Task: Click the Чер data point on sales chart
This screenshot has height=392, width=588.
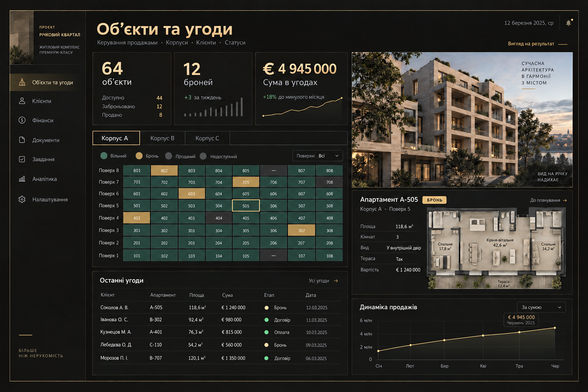Action: tap(555, 328)
